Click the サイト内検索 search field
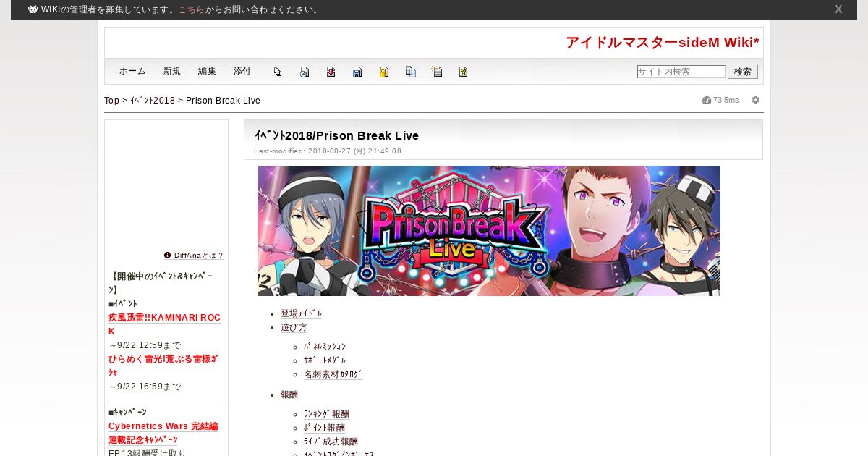868x456 pixels. point(681,72)
